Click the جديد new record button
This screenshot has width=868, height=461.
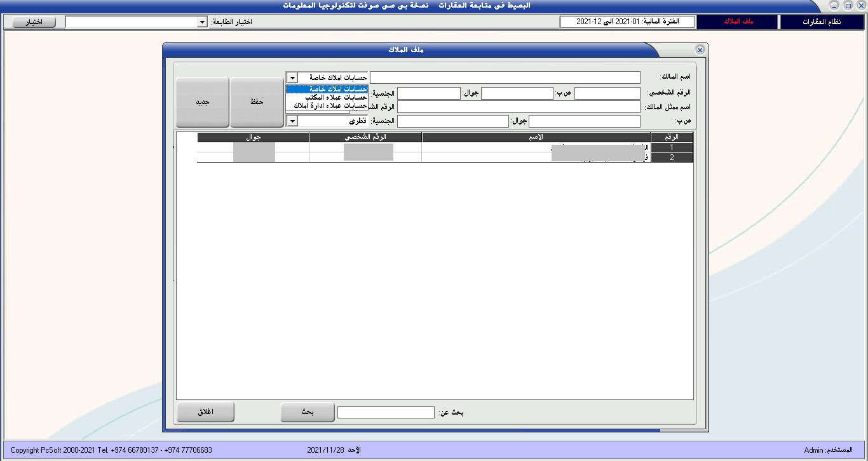pyautogui.click(x=203, y=102)
